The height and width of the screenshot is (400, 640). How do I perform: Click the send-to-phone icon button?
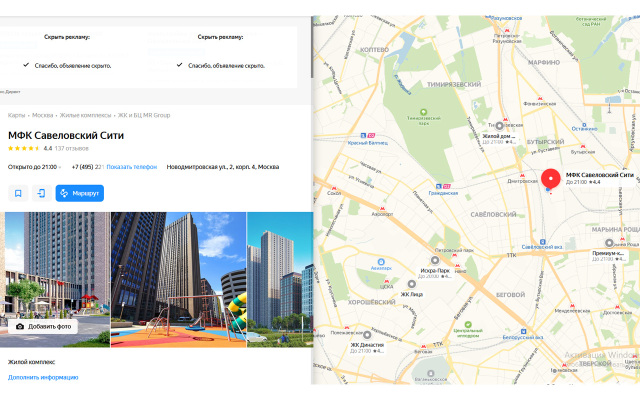(x=42, y=193)
